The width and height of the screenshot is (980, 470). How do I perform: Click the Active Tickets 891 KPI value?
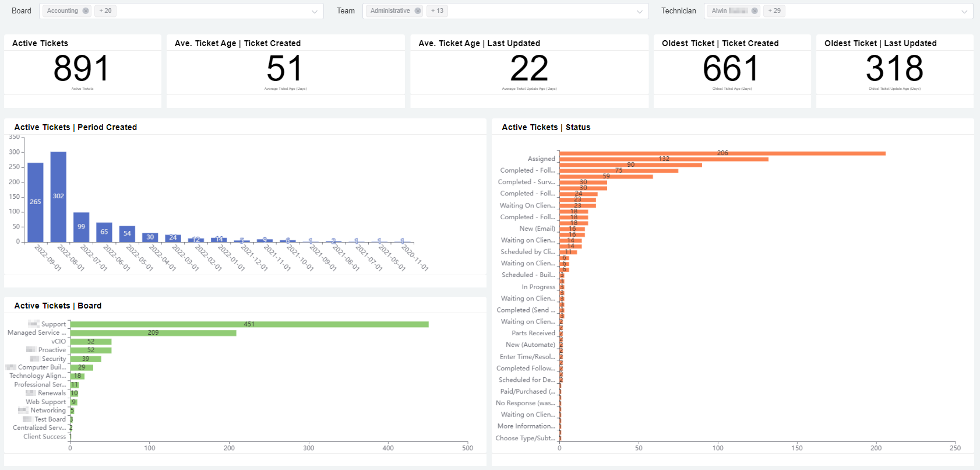coord(82,69)
